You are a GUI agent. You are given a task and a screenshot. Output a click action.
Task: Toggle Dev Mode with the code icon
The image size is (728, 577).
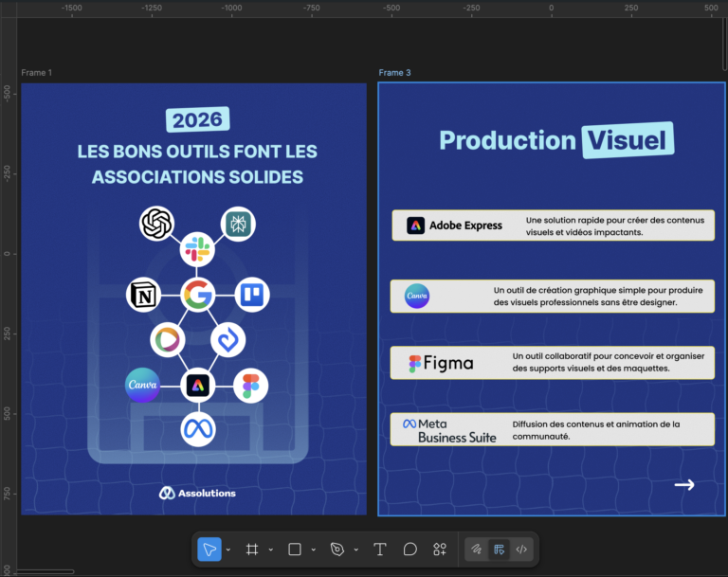[x=521, y=550]
